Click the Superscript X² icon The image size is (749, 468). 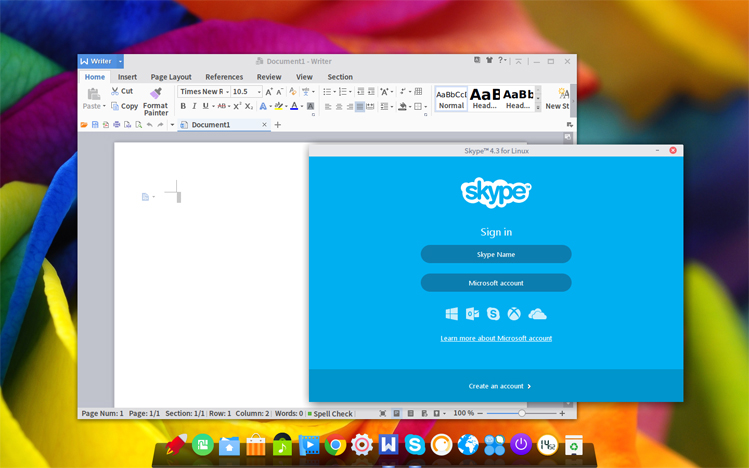point(236,106)
